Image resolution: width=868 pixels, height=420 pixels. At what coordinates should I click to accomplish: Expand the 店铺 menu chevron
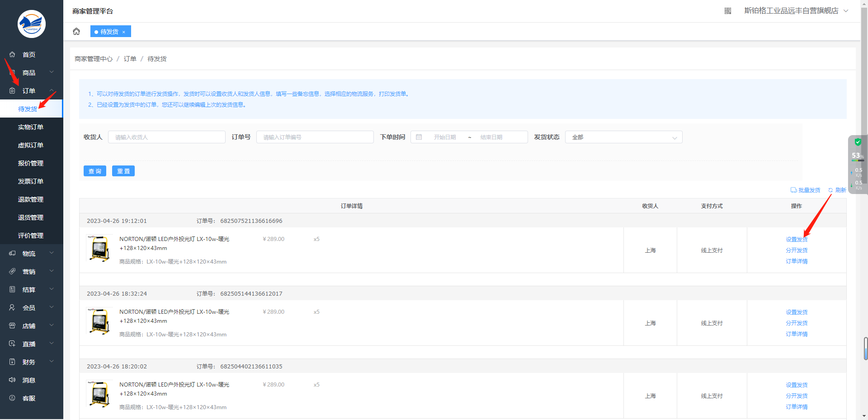click(x=52, y=326)
